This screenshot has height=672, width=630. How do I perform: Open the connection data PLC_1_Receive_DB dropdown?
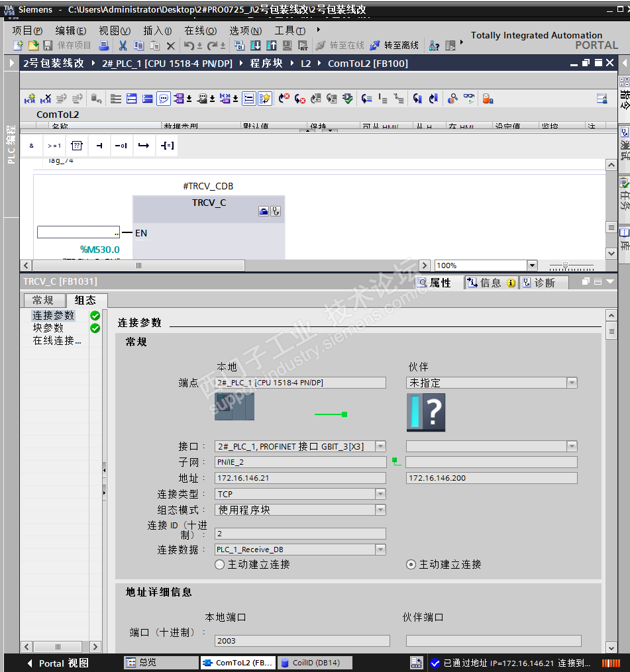[x=380, y=550]
